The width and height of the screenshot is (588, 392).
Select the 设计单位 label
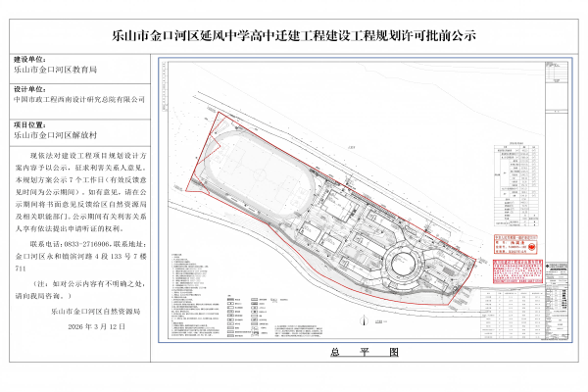point(30,89)
